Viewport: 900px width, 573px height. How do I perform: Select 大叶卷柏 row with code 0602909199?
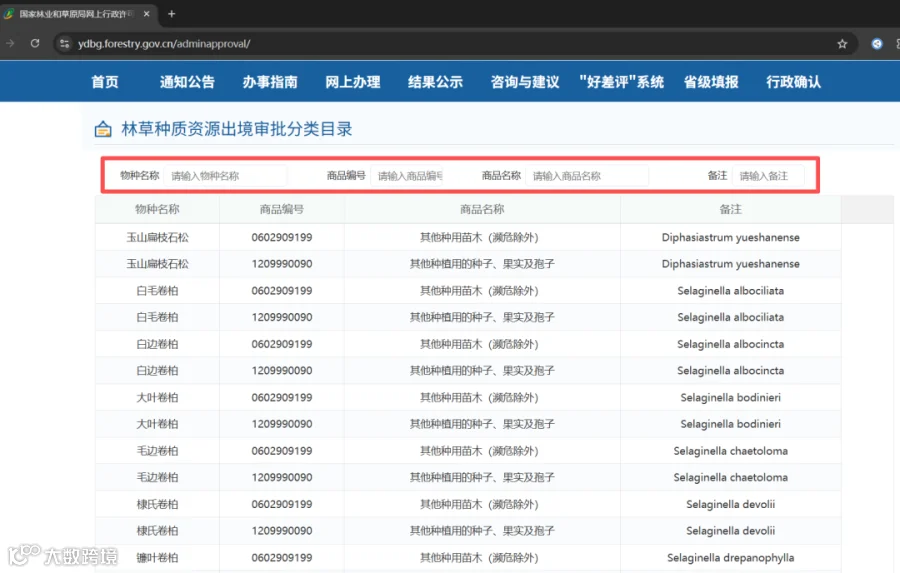(468, 397)
